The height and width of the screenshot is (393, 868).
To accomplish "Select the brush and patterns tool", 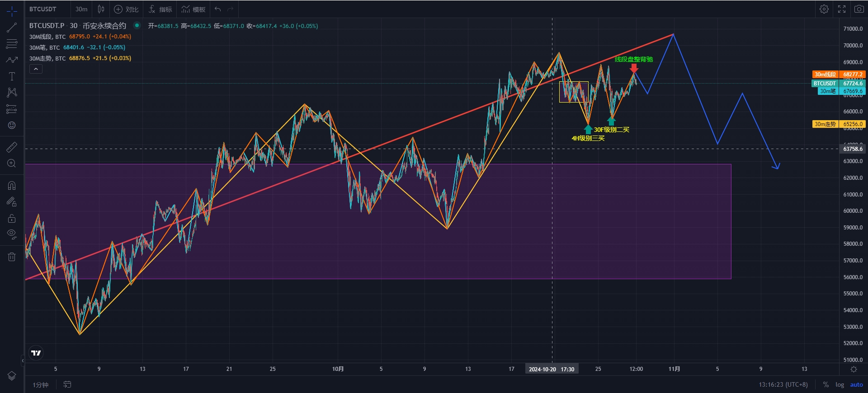I will (12, 60).
